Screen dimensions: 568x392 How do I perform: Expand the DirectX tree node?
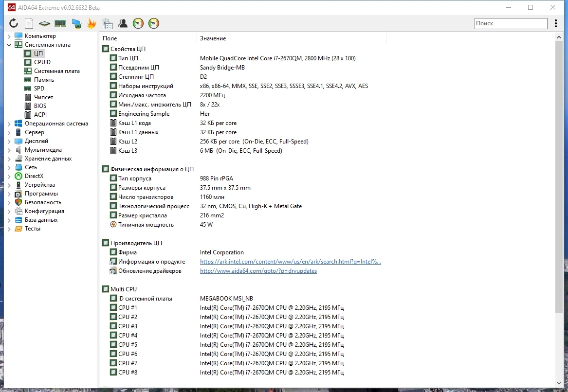click(x=9, y=176)
